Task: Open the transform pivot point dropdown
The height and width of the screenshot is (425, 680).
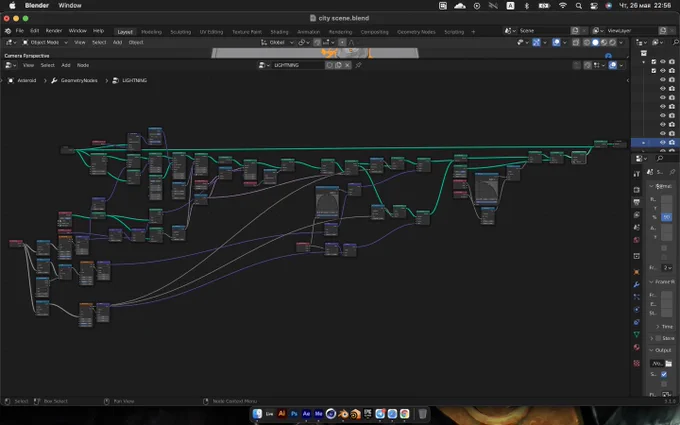Action: pos(304,42)
